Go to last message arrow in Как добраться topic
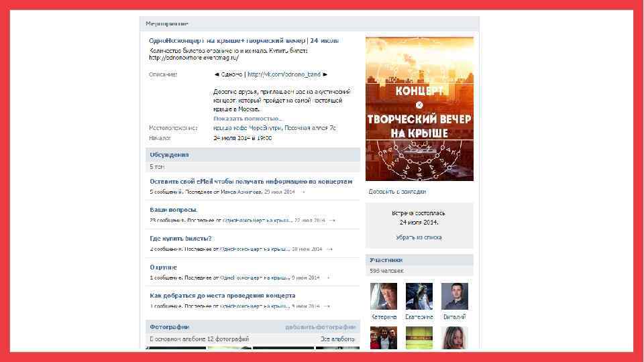644x362 pixels. pos(327,306)
